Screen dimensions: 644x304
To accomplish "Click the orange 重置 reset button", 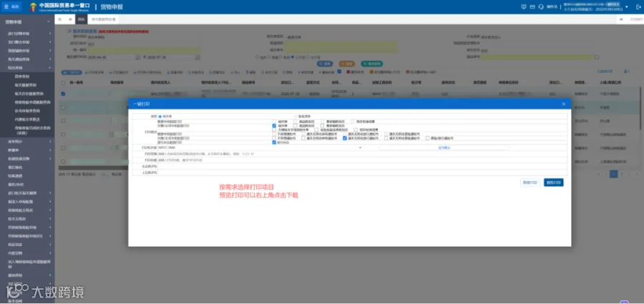I will [346, 64].
